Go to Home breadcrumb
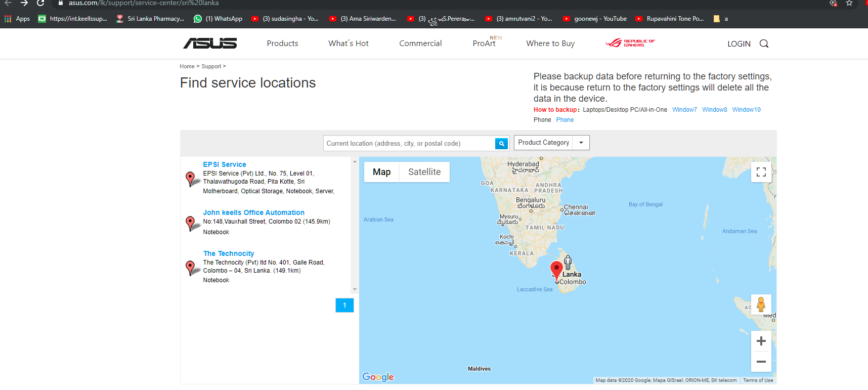 click(187, 66)
